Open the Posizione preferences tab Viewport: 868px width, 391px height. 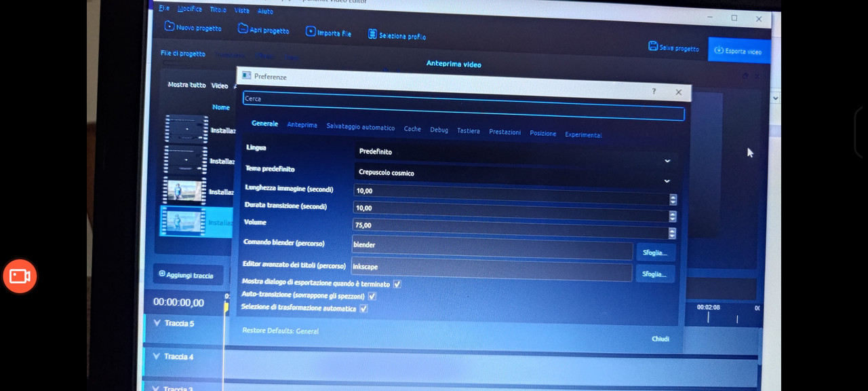pyautogui.click(x=542, y=134)
